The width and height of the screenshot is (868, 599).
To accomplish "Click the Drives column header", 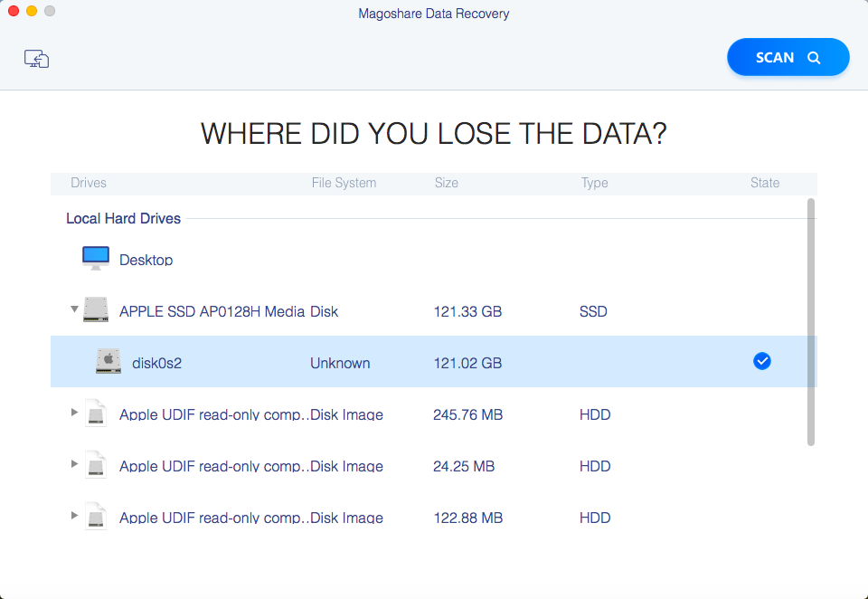I will 89,183.
